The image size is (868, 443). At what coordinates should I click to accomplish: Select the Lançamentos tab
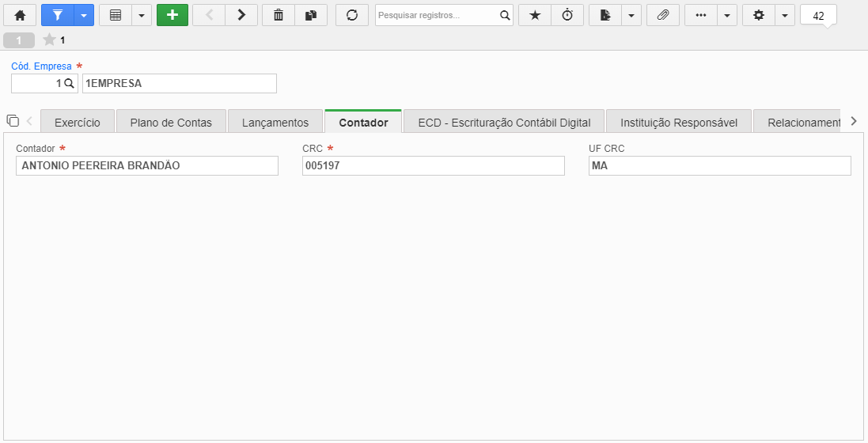[275, 123]
